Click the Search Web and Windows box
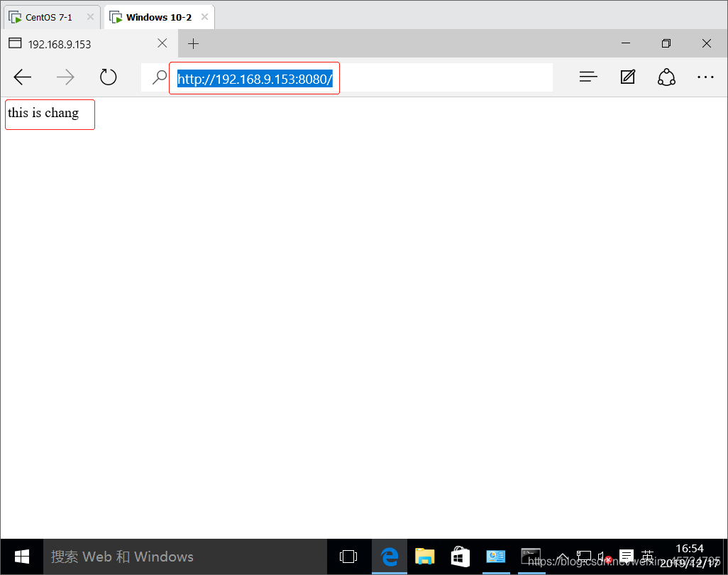The height and width of the screenshot is (575, 728). 184,557
